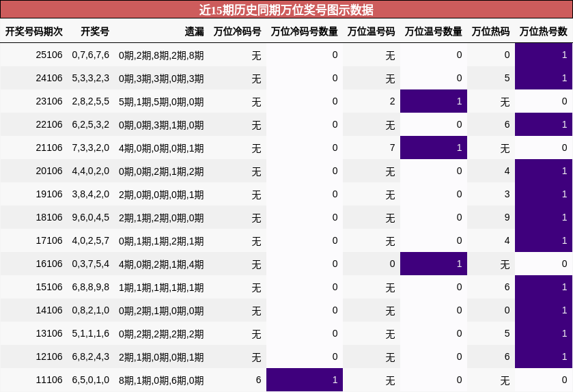The image size is (573, 392).
Task: Click the title 近15期历史同期万位奖号图示数据
Action: pos(286,10)
